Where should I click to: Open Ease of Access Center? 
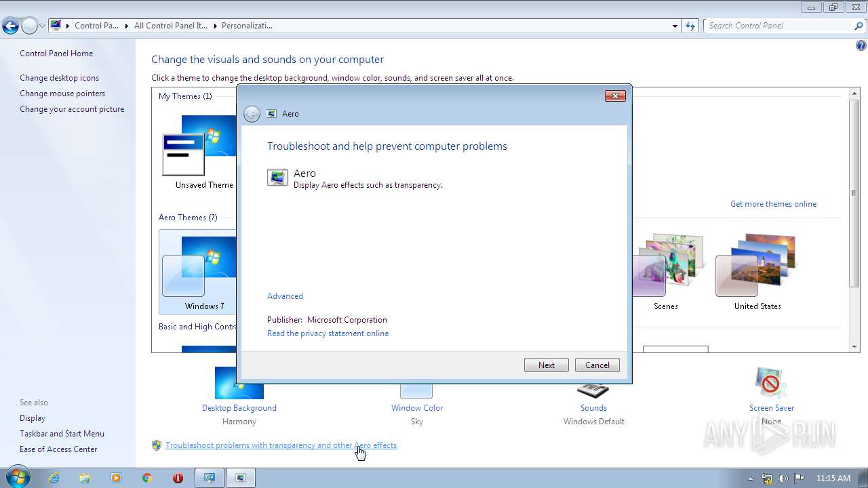point(58,449)
